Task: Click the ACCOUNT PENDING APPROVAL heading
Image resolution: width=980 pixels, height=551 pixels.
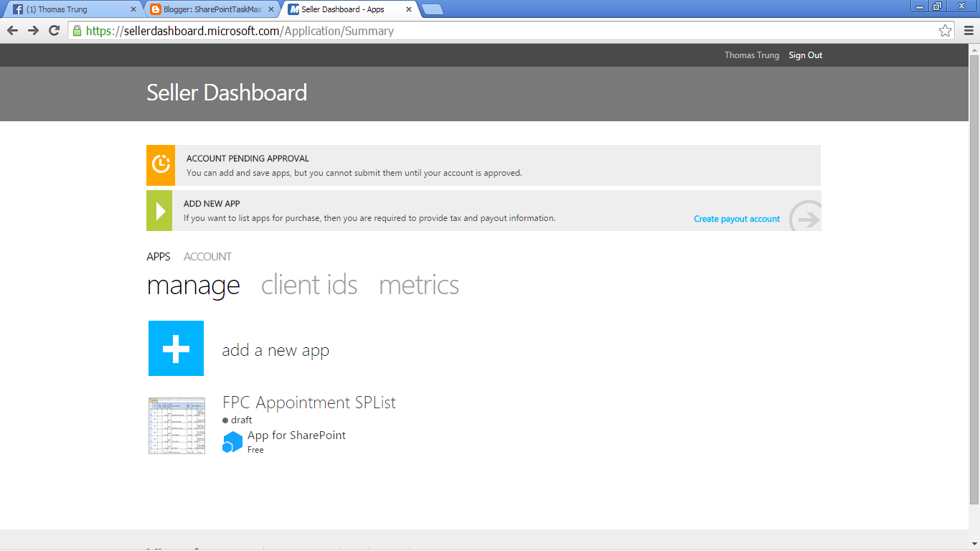Action: [x=248, y=159]
